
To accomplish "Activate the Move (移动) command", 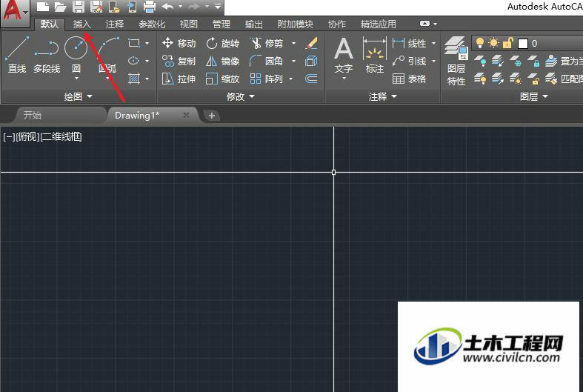I will 179,43.
